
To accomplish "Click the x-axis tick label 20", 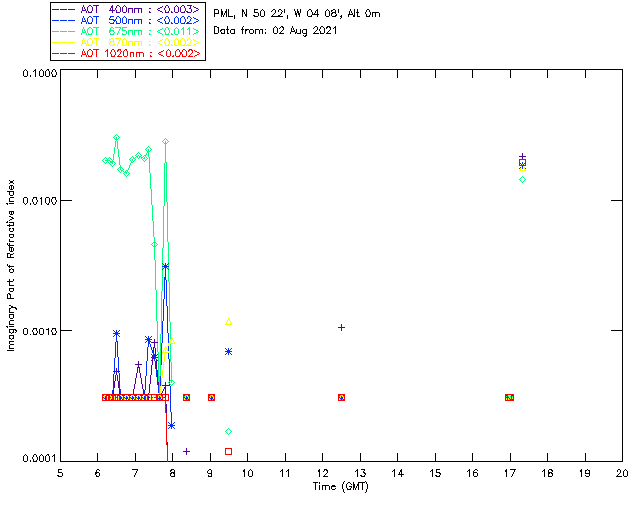I will (622, 473).
